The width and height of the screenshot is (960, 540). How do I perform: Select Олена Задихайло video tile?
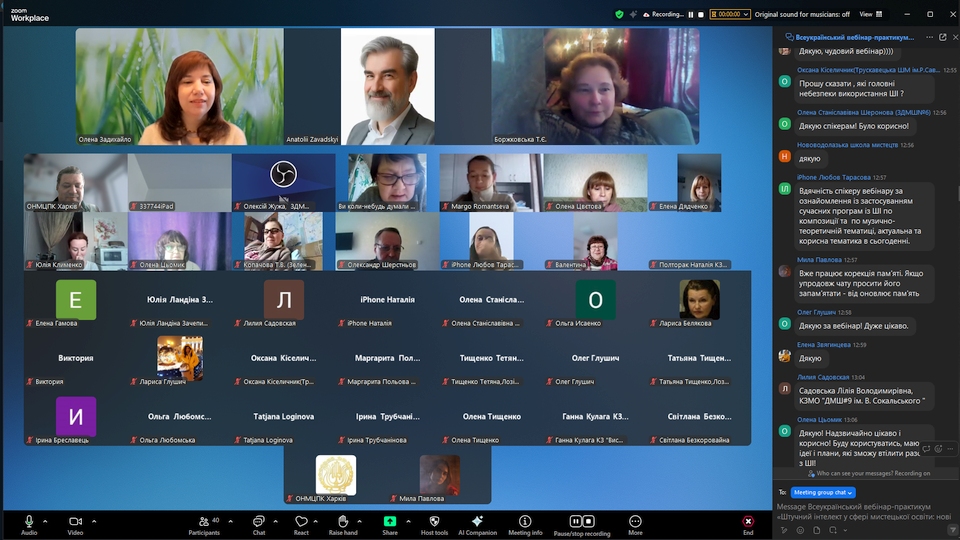[x=179, y=86]
